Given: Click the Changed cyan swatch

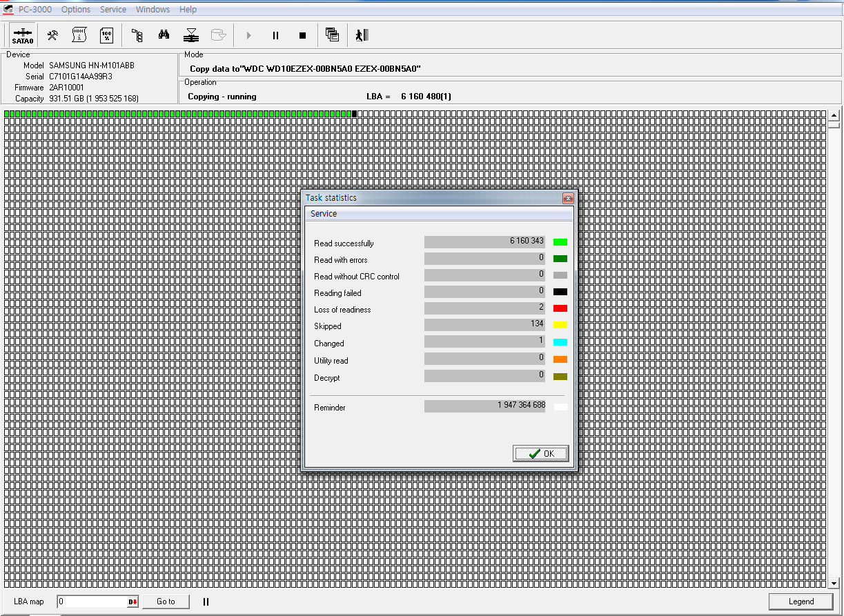Looking at the screenshot, I should coord(560,342).
